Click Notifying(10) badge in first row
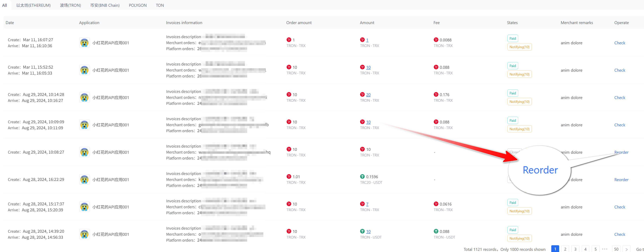This screenshot has height=252, width=644. tap(519, 47)
